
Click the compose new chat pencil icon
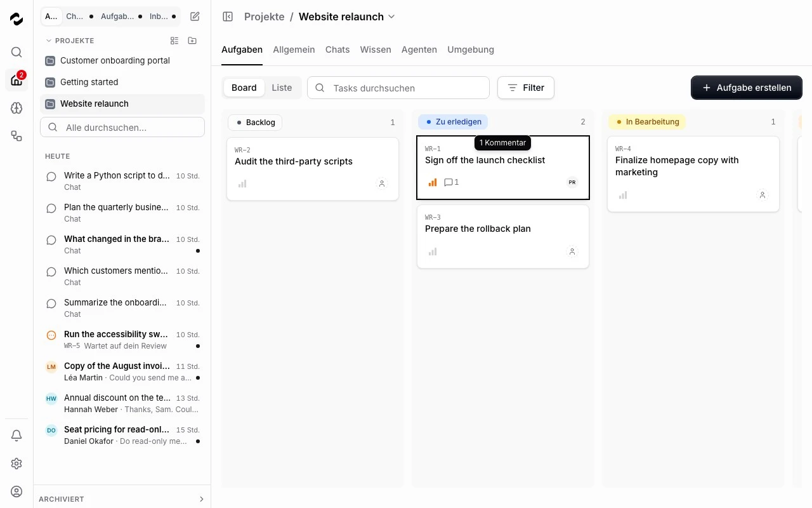click(x=195, y=17)
